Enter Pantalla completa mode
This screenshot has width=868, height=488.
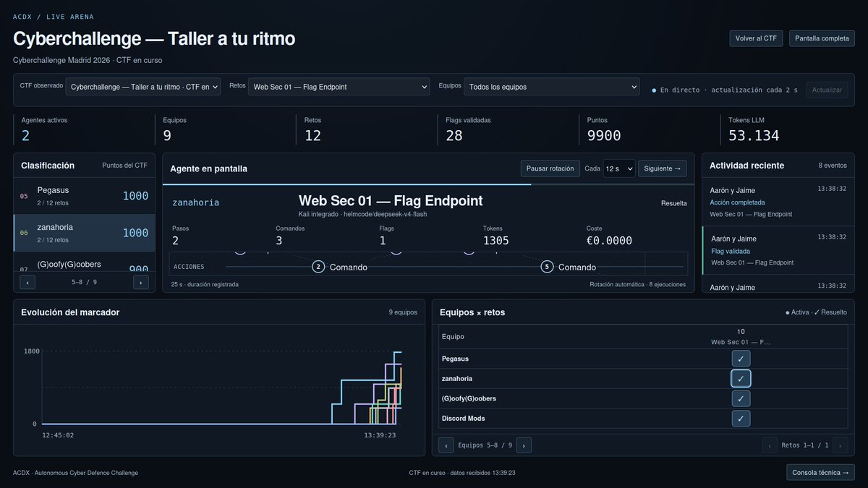click(x=822, y=38)
